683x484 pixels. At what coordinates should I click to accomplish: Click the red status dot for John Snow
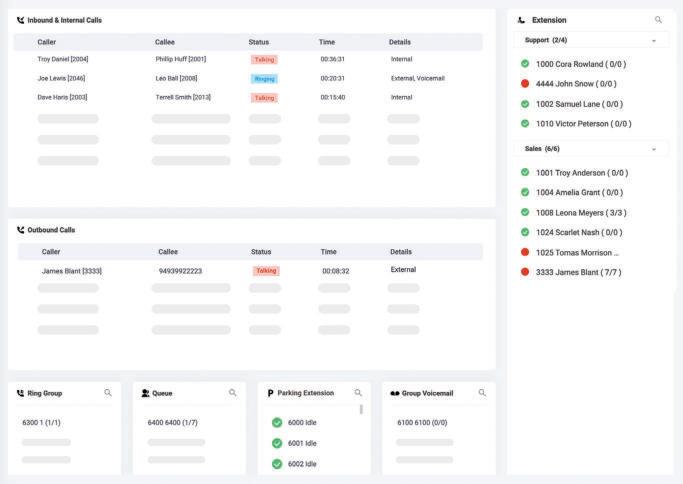click(525, 83)
